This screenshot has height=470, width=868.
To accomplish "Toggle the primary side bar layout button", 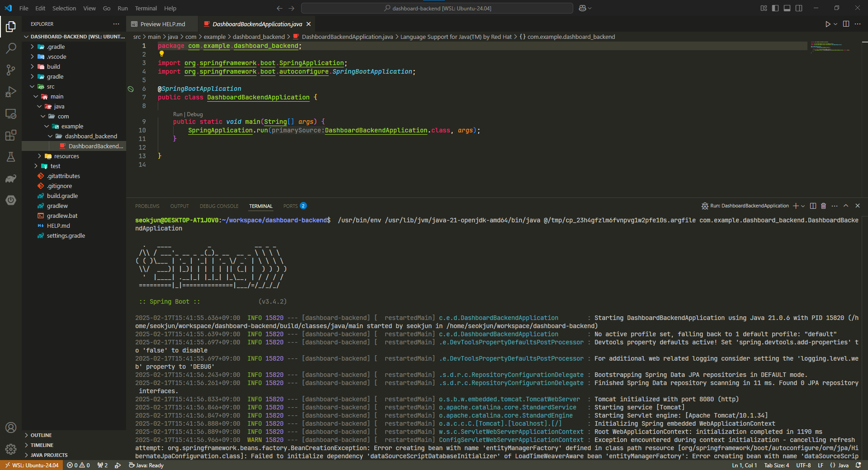I will (x=775, y=8).
